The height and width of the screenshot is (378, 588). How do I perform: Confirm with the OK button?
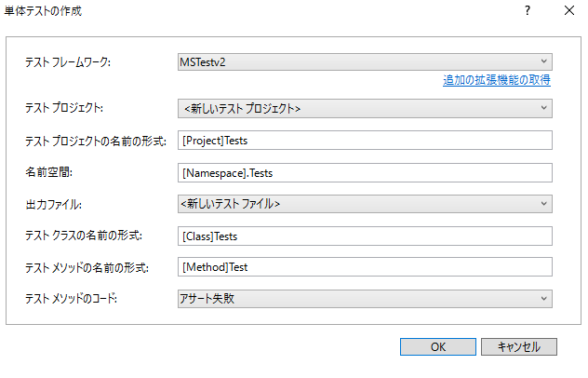tap(438, 347)
